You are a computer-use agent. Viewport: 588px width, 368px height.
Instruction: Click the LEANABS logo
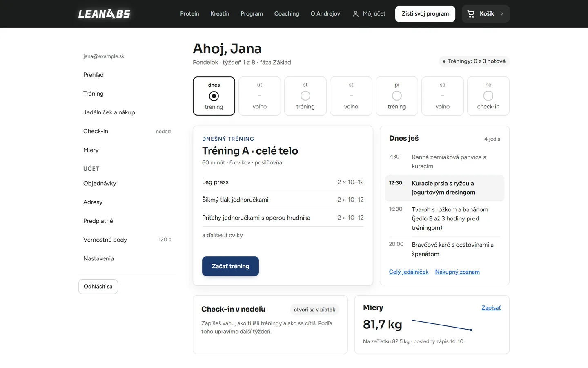tap(104, 14)
